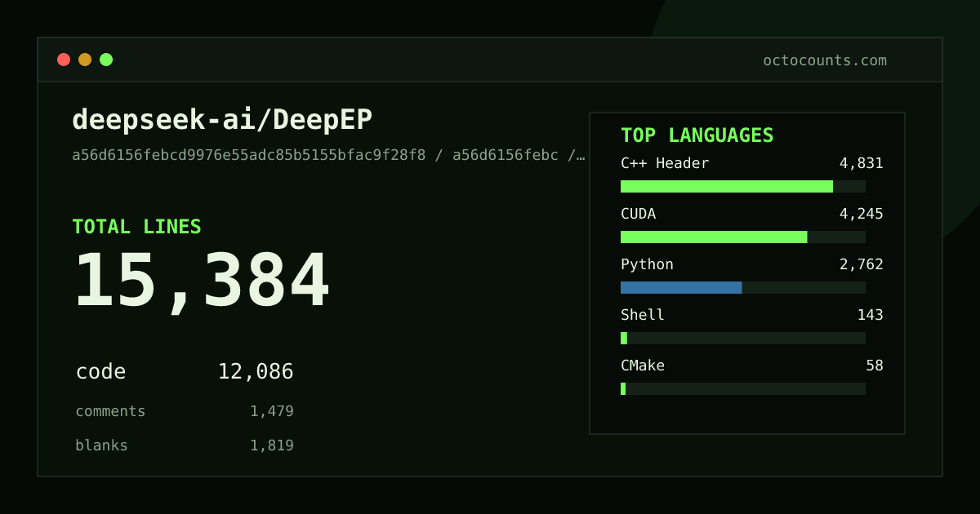Open the octocounts.com link
Image resolution: width=980 pixels, height=514 pixels.
click(825, 60)
